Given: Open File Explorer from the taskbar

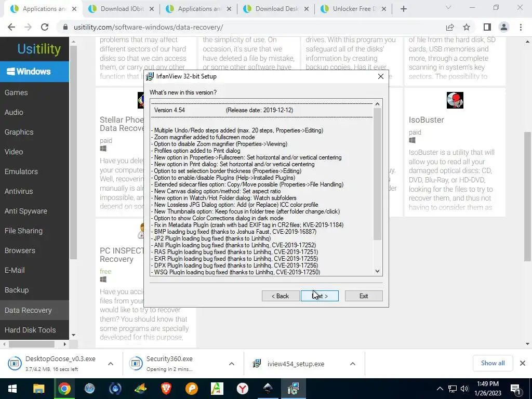Looking at the screenshot, I should coord(38,389).
